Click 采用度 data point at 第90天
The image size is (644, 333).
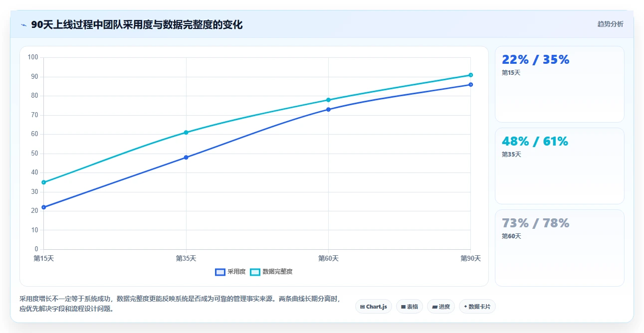point(470,84)
